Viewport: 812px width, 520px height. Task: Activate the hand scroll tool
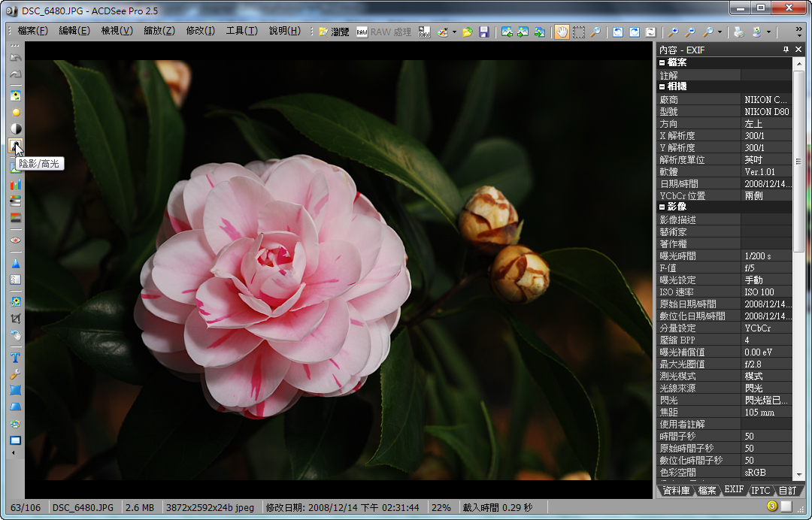pyautogui.click(x=562, y=32)
